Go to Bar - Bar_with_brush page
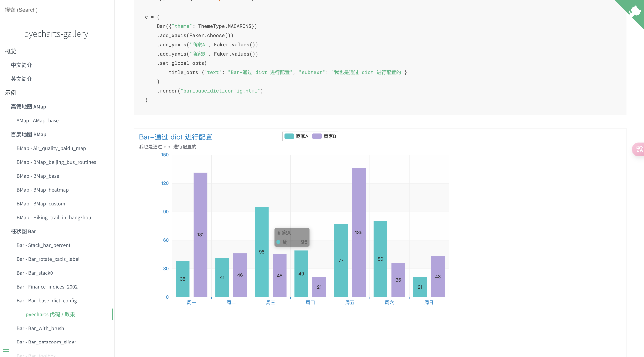Viewport: 644px width, 357px height. pos(40,329)
